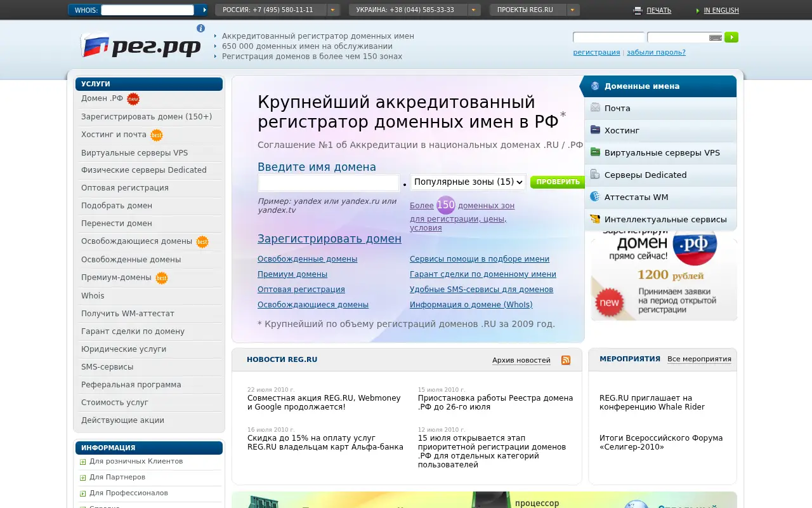This screenshot has height=508, width=812.
Task: Open the регистрация link
Action: click(596, 53)
